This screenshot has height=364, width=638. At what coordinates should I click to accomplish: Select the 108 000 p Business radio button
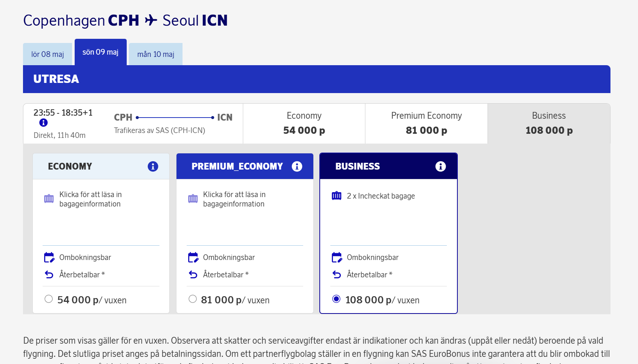[x=336, y=299]
